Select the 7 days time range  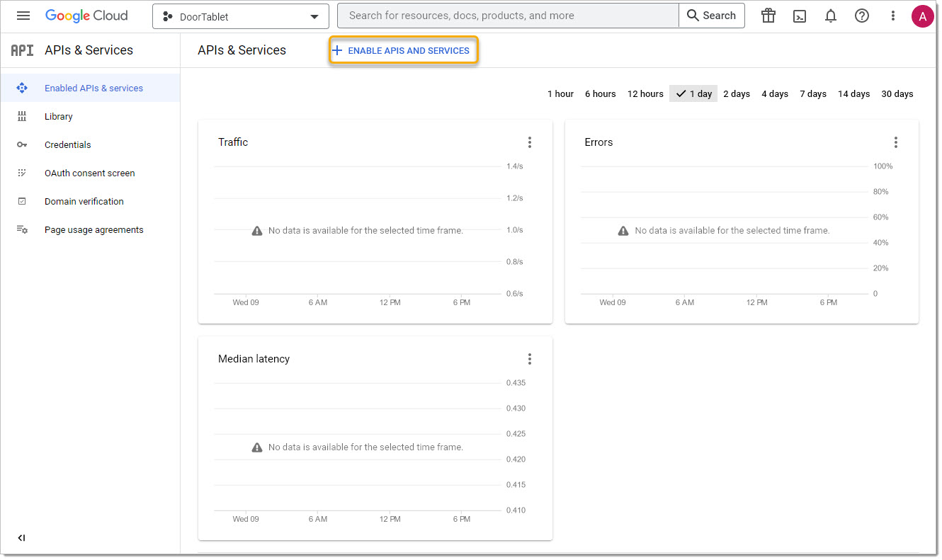pyautogui.click(x=813, y=93)
